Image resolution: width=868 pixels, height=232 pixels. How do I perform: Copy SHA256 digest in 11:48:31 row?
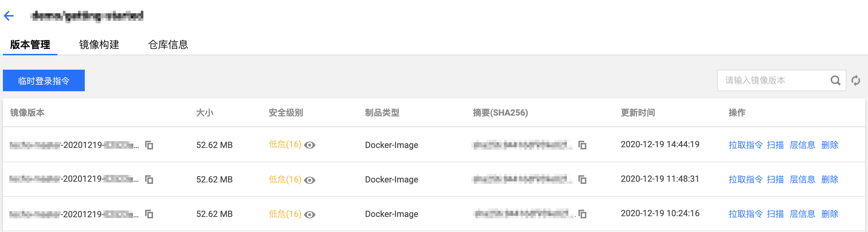point(582,179)
